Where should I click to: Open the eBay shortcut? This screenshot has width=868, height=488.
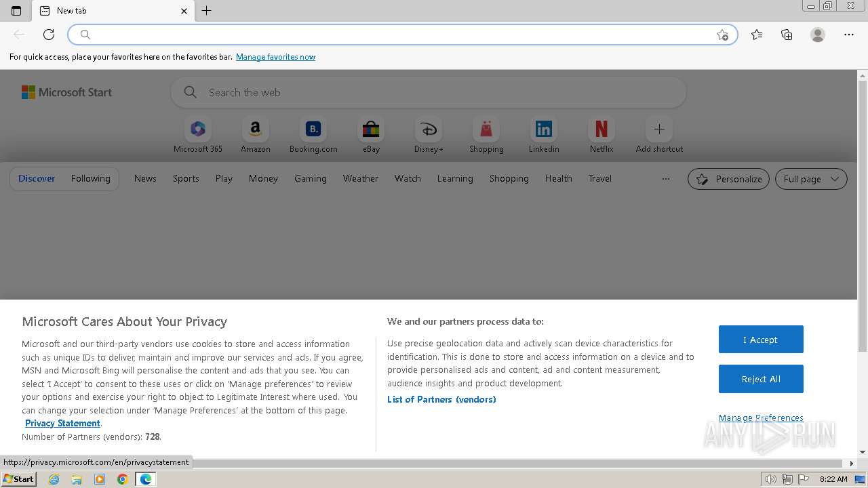click(371, 136)
